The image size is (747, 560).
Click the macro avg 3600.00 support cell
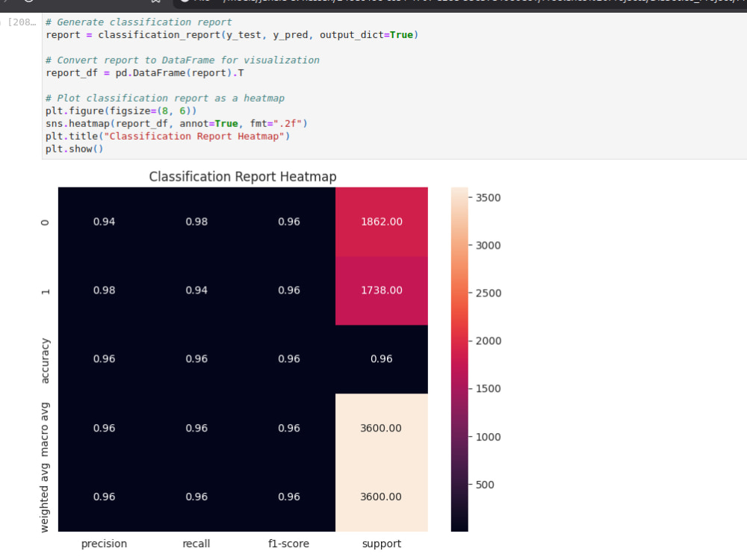click(x=382, y=428)
